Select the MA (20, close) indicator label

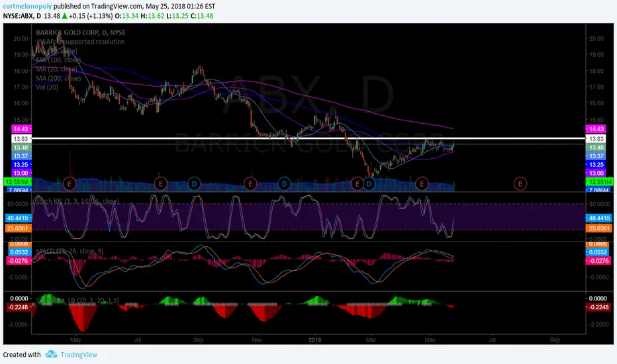(56, 69)
